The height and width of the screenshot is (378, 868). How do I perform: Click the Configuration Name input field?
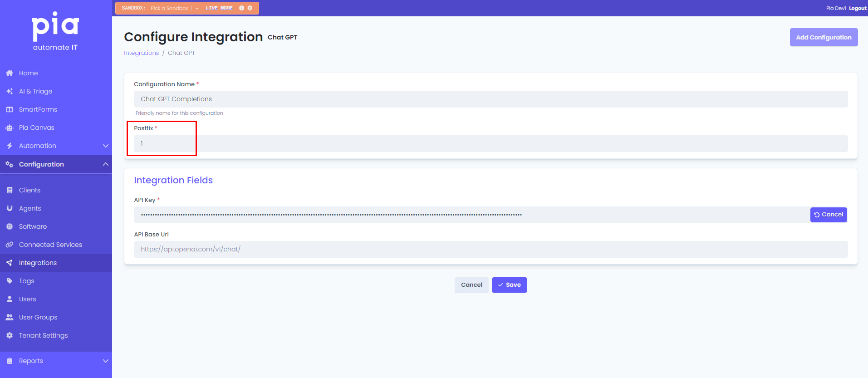(490, 99)
